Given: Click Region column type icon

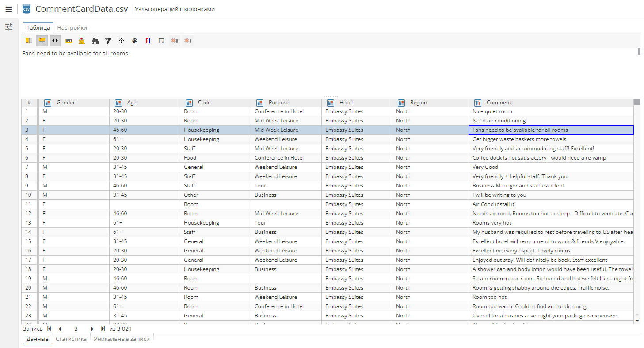Looking at the screenshot, I should point(401,103).
